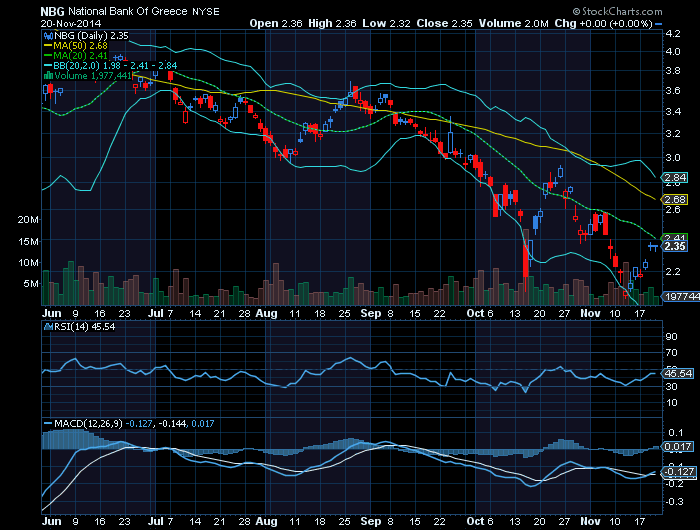Click the Close 2.35 value

pos(444,23)
